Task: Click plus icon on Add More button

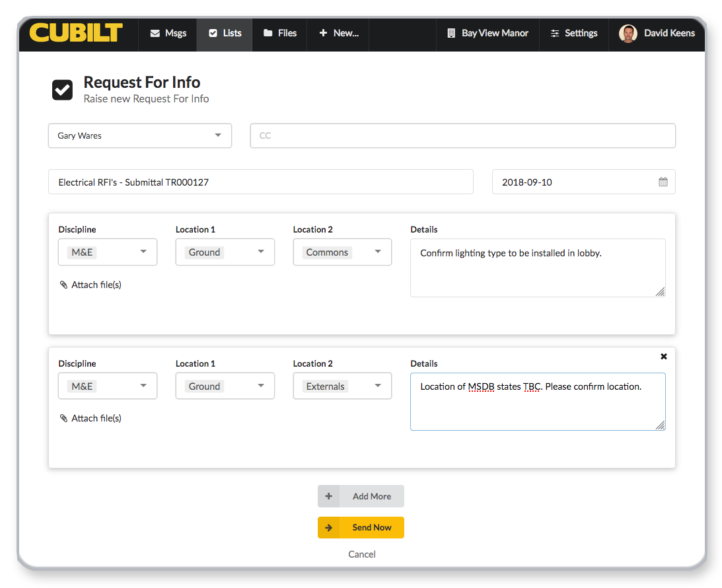Action: [328, 496]
